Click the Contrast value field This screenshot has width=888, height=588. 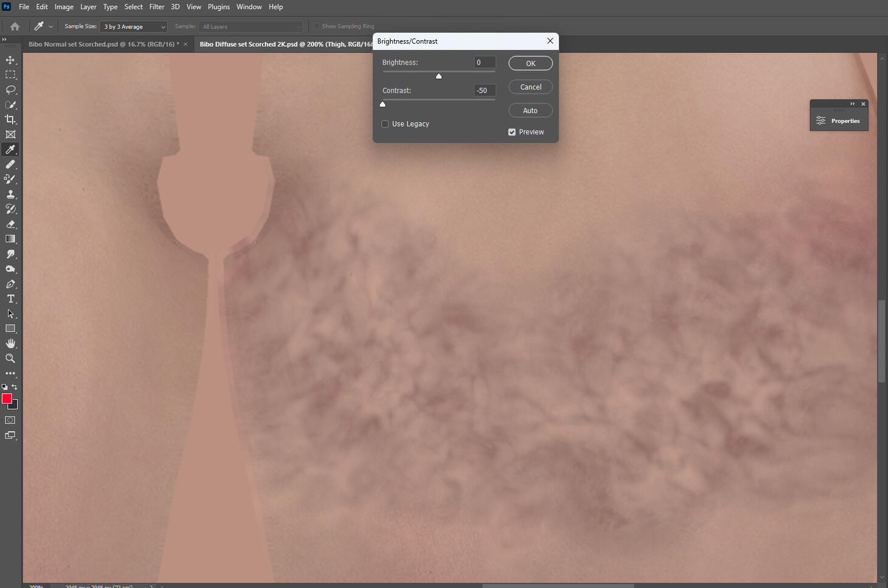484,90
